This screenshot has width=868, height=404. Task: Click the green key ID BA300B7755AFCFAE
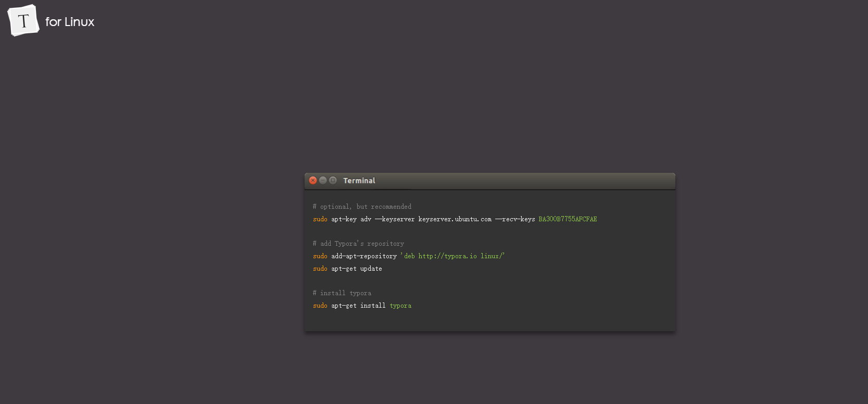(x=568, y=219)
